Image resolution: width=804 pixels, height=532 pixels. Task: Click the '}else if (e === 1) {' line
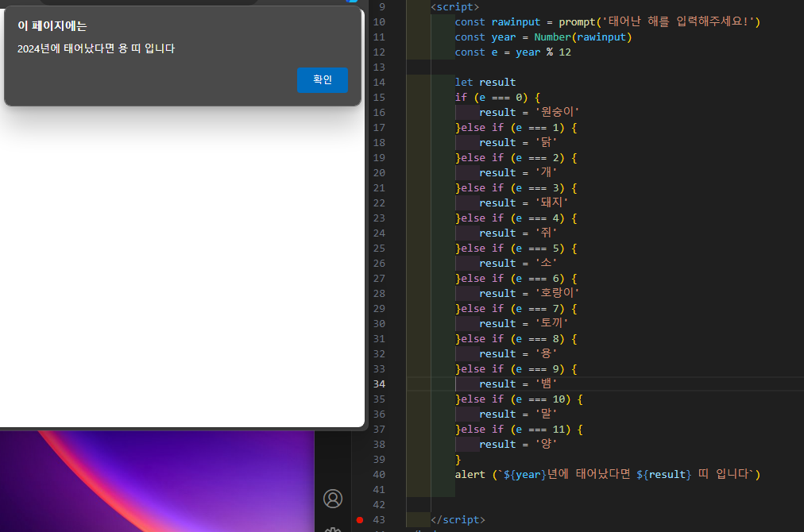516,128
